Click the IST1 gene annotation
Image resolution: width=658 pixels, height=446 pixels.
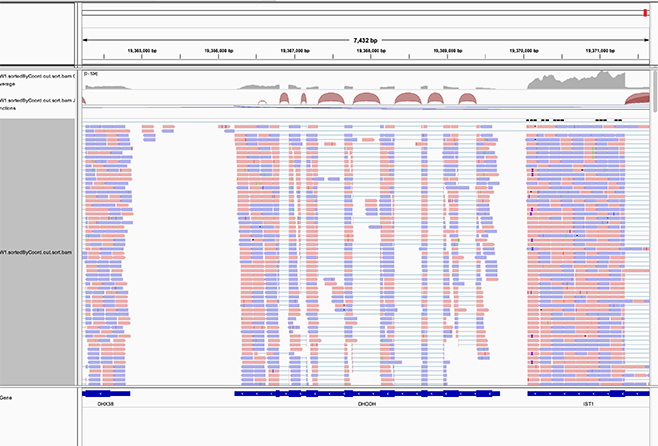(588, 405)
